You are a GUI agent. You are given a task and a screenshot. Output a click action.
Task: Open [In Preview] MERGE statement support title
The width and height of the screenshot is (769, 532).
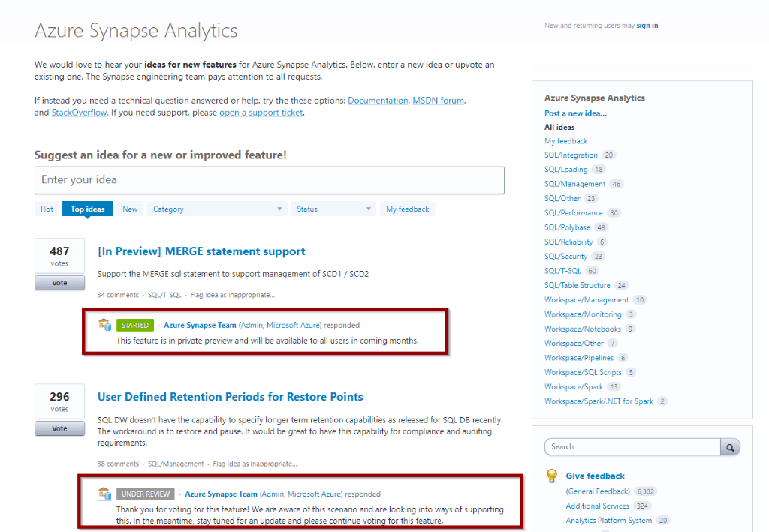tap(201, 251)
